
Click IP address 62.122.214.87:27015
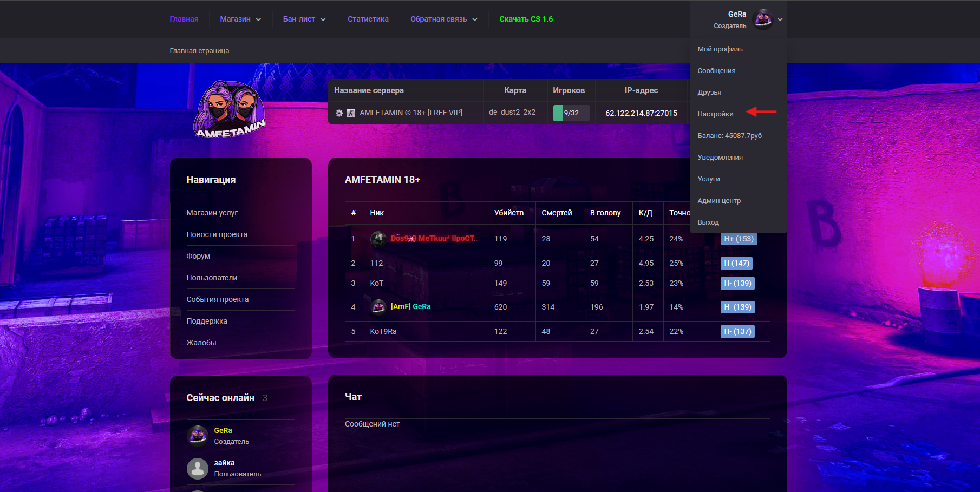pos(641,113)
